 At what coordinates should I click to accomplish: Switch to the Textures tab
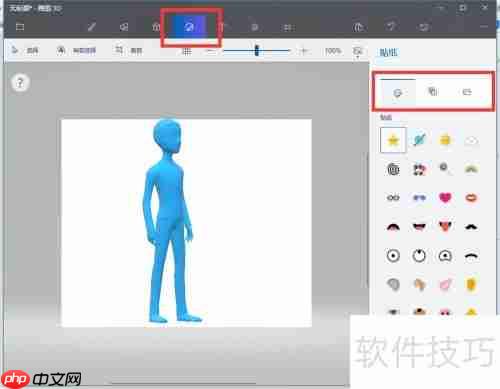click(x=433, y=91)
